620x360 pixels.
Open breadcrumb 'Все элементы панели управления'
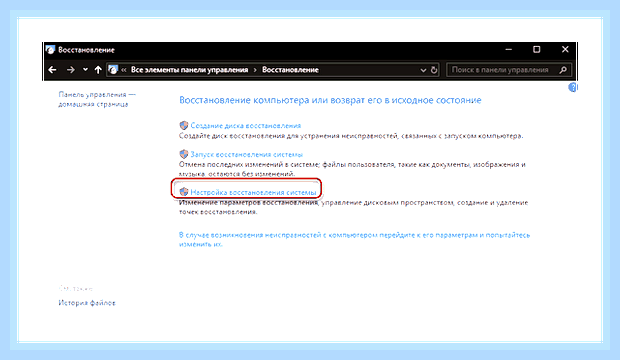[x=189, y=70]
